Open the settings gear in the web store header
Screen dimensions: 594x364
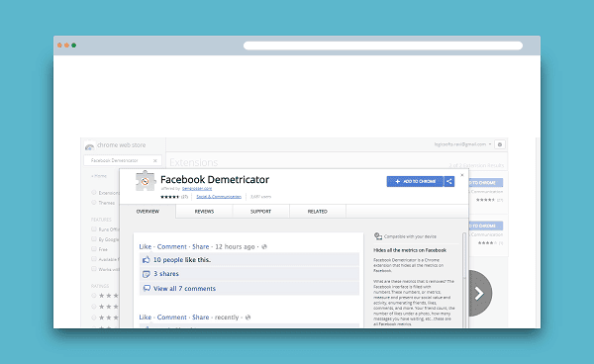[x=500, y=144]
